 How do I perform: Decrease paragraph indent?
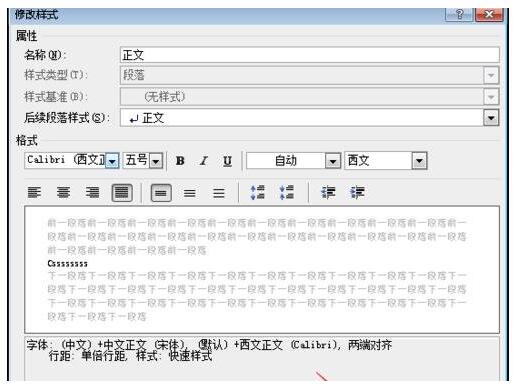(328, 193)
